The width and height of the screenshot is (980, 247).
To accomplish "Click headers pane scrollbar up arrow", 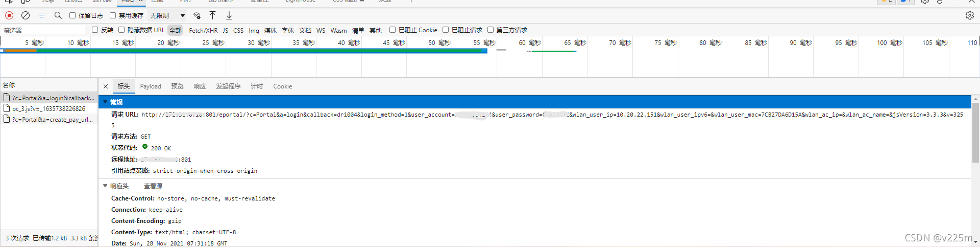I will tap(975, 99).
